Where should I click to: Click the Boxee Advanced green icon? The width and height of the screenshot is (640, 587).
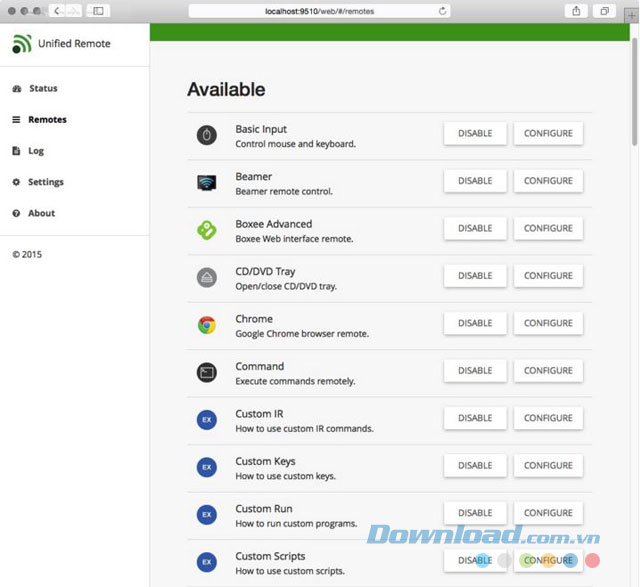click(207, 230)
